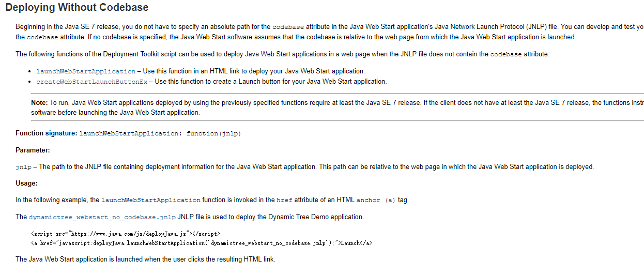Click the paragraph starting 'Beginning in the Java SE 7 release'
Viewport: 644px width, 276px height.
click(x=330, y=32)
